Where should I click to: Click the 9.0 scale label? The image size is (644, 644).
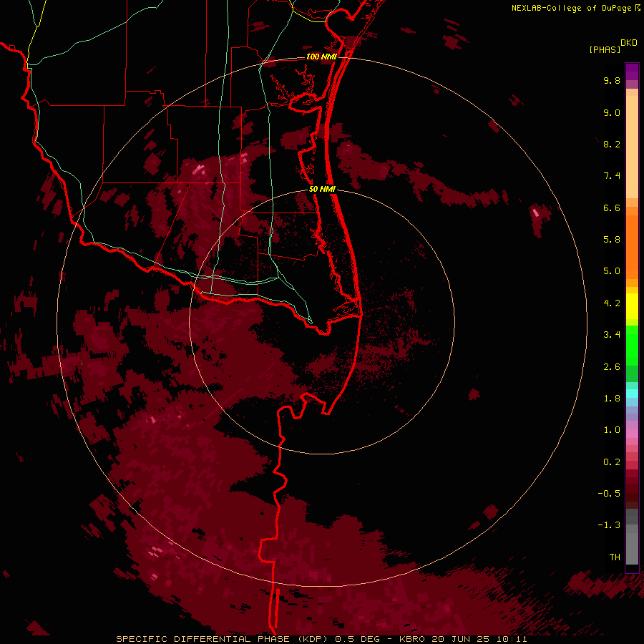point(612,112)
